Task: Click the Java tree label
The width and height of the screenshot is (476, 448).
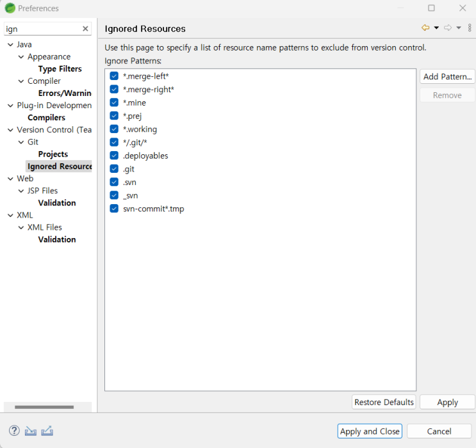Action: [24, 45]
